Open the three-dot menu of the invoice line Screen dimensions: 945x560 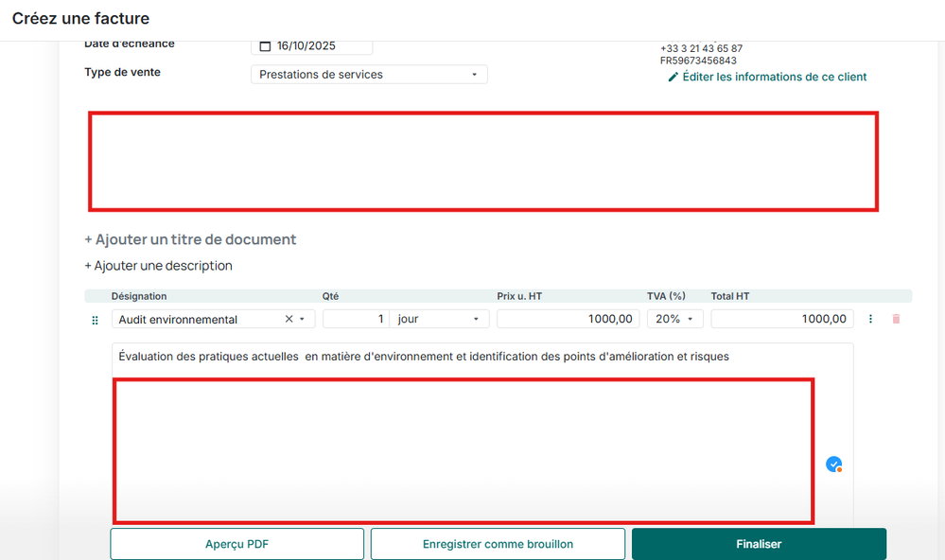[870, 319]
